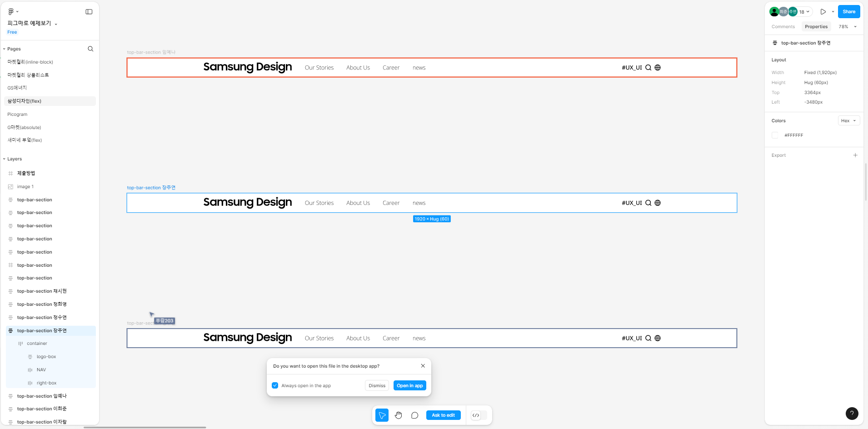Screen dimensions: 868x429
Task: Open the G마켓(absolute) page
Action: click(x=24, y=127)
